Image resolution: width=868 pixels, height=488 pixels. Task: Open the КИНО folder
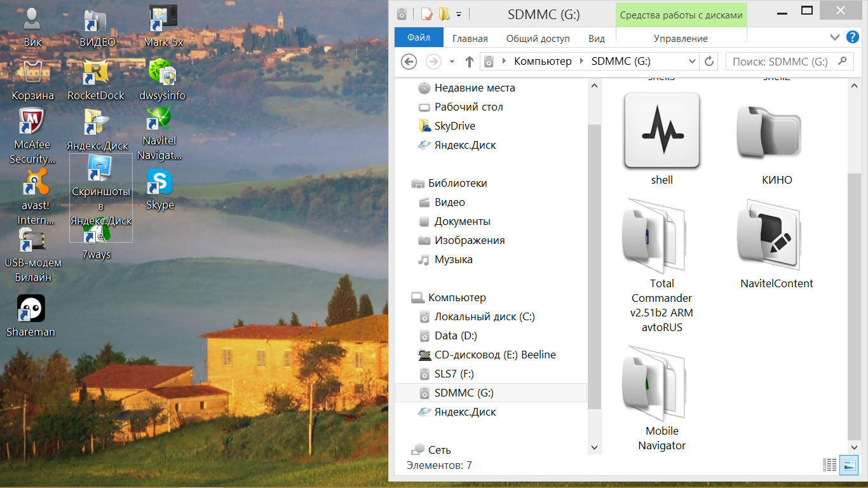tap(769, 132)
